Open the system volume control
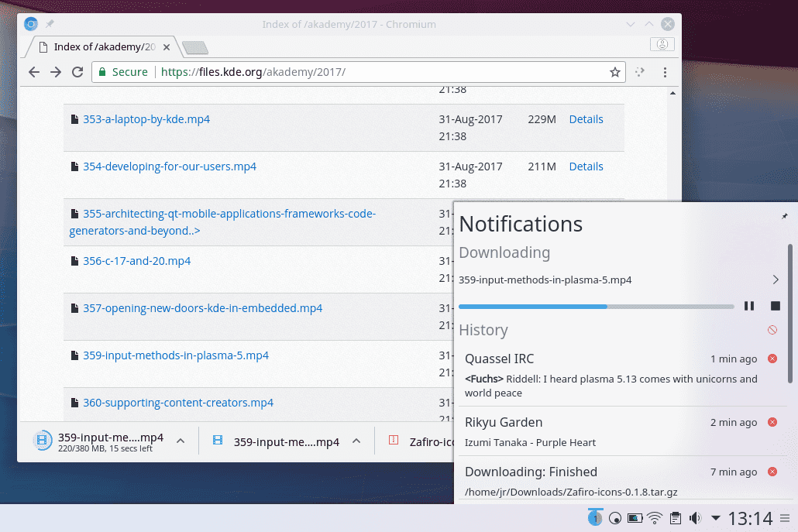The height and width of the screenshot is (532, 798). 694,517
